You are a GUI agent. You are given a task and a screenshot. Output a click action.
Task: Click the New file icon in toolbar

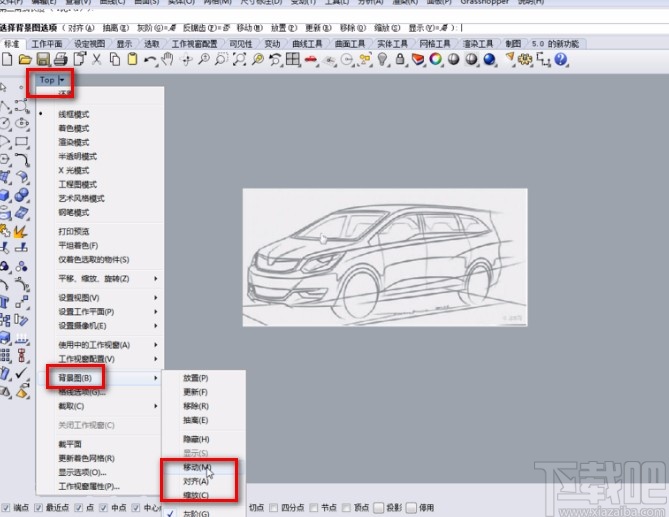coord(8,60)
